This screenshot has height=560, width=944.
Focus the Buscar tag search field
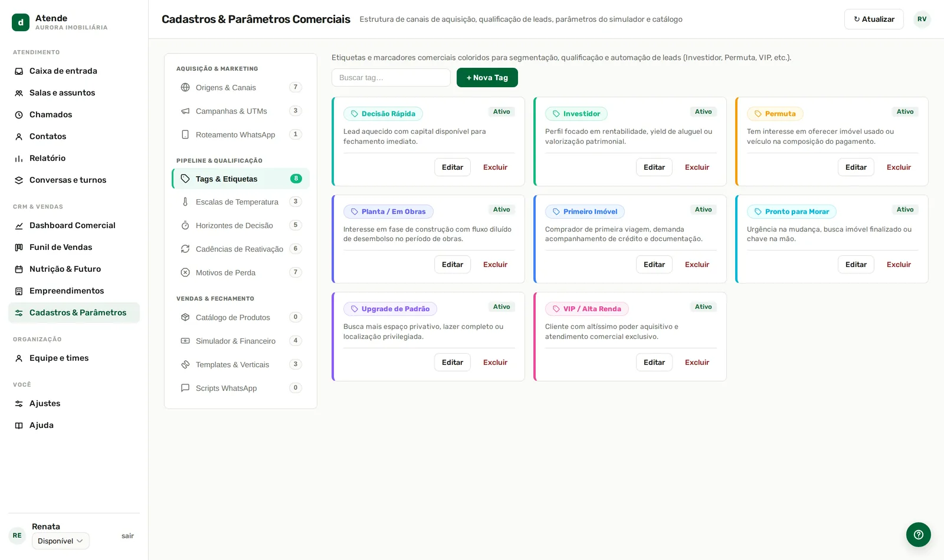pyautogui.click(x=391, y=78)
